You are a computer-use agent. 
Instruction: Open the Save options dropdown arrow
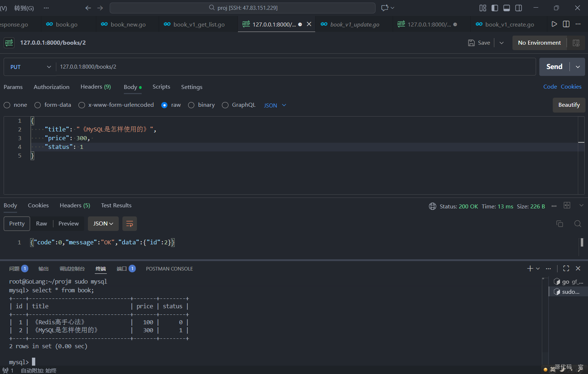pyautogui.click(x=502, y=43)
